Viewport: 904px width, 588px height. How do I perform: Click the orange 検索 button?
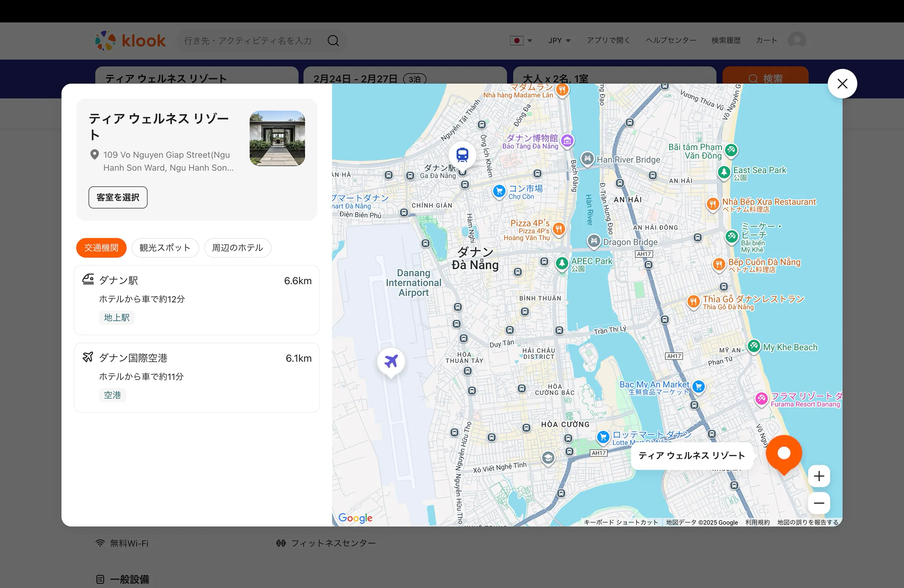765,76
